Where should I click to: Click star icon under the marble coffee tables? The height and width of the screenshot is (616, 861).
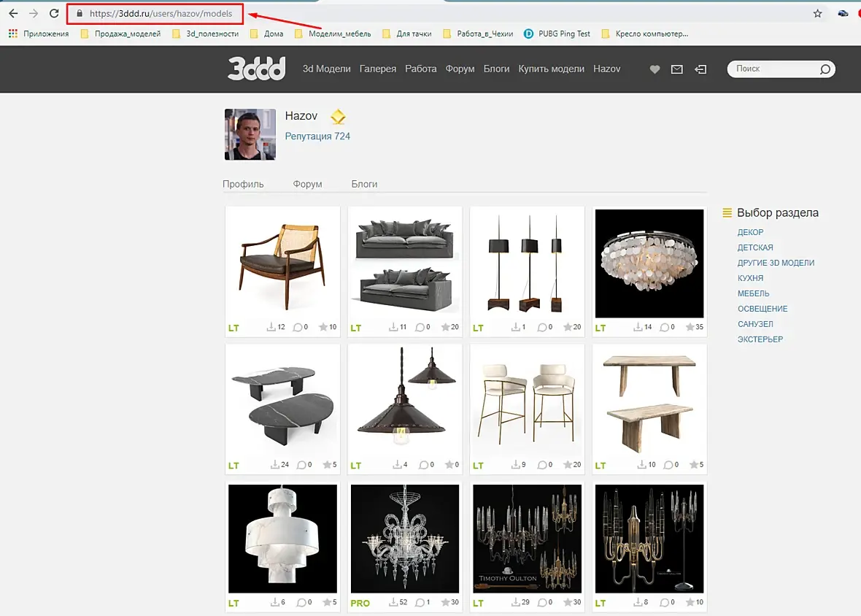(x=327, y=464)
